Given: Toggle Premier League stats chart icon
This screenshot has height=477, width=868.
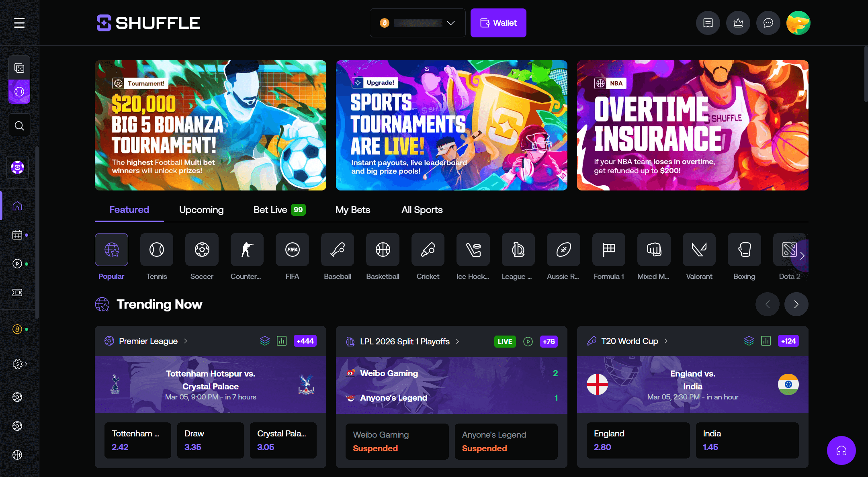Looking at the screenshot, I should click(282, 341).
